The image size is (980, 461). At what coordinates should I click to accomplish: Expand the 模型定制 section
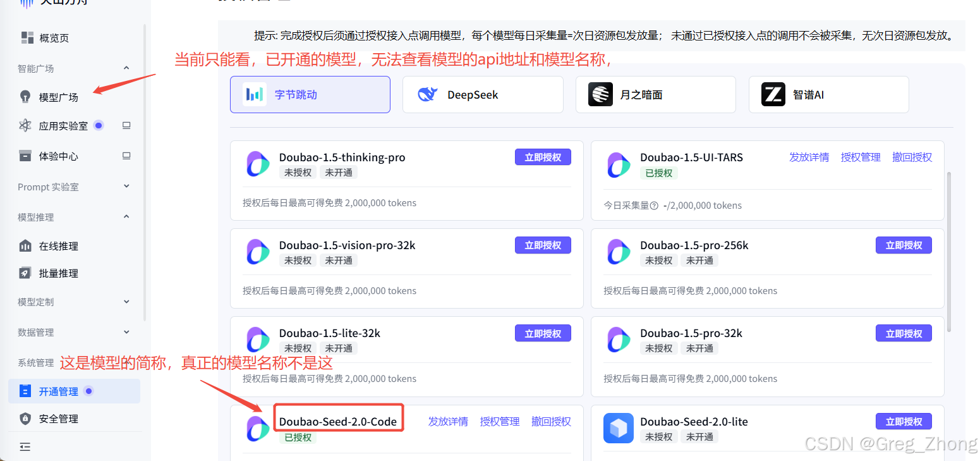point(126,302)
